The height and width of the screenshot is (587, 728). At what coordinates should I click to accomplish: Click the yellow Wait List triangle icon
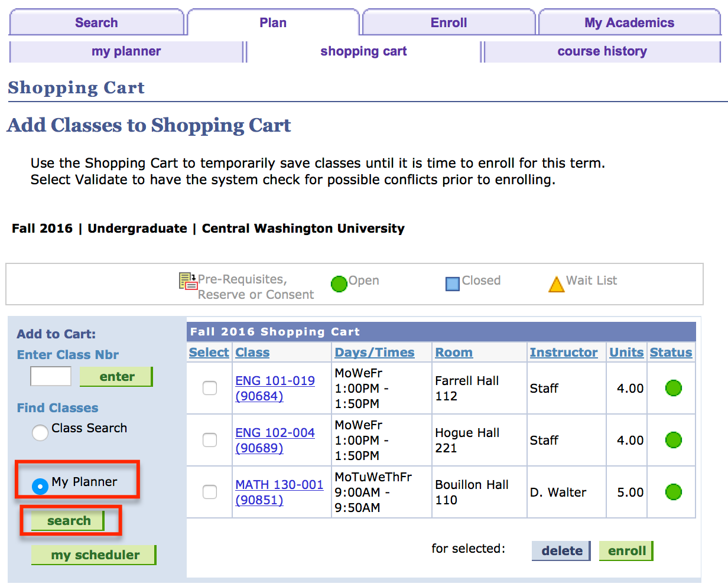tap(556, 285)
